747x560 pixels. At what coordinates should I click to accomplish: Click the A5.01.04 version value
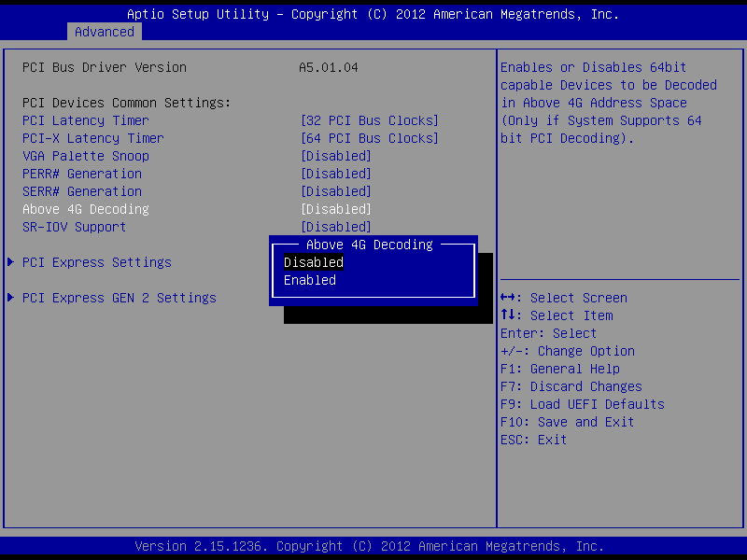click(329, 67)
